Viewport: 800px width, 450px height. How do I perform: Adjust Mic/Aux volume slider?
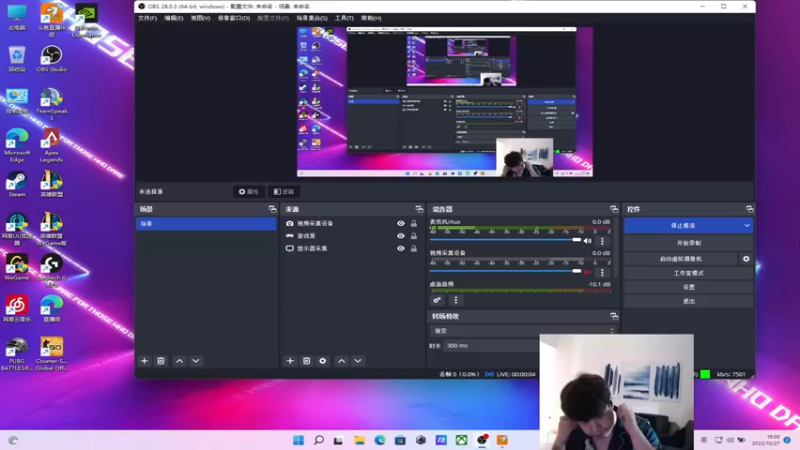pyautogui.click(x=506, y=240)
